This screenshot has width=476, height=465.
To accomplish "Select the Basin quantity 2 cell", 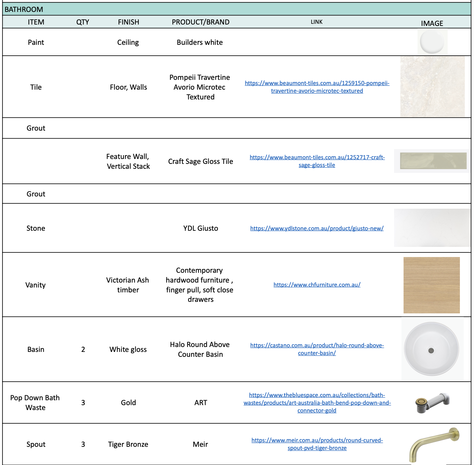I will (x=83, y=349).
